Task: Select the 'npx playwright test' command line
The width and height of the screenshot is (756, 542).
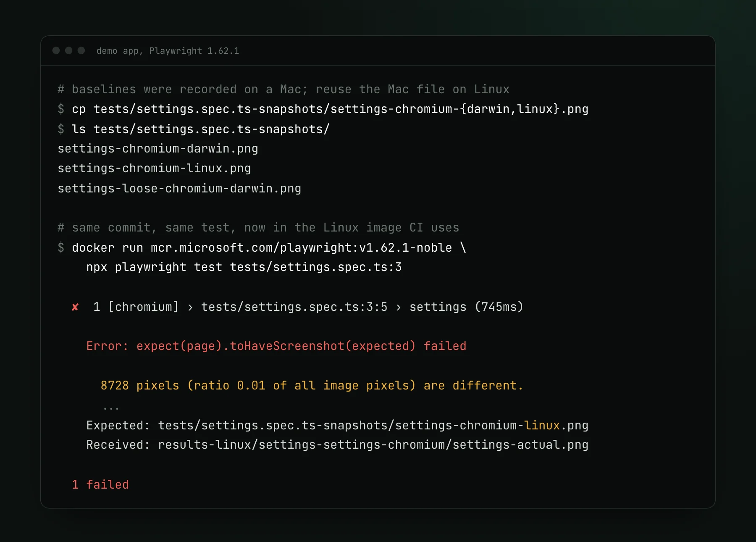Action: (x=244, y=267)
